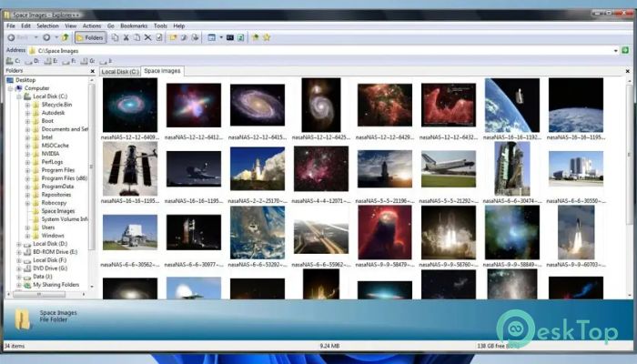Image resolution: width=637 pixels, height=364 pixels.
Task: Expand the Autodesk folder node
Action: [27, 113]
